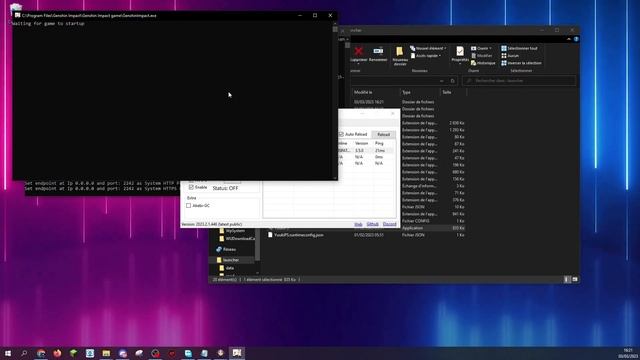
Task: Click the console window vertical scrollbar
Action: [335, 100]
